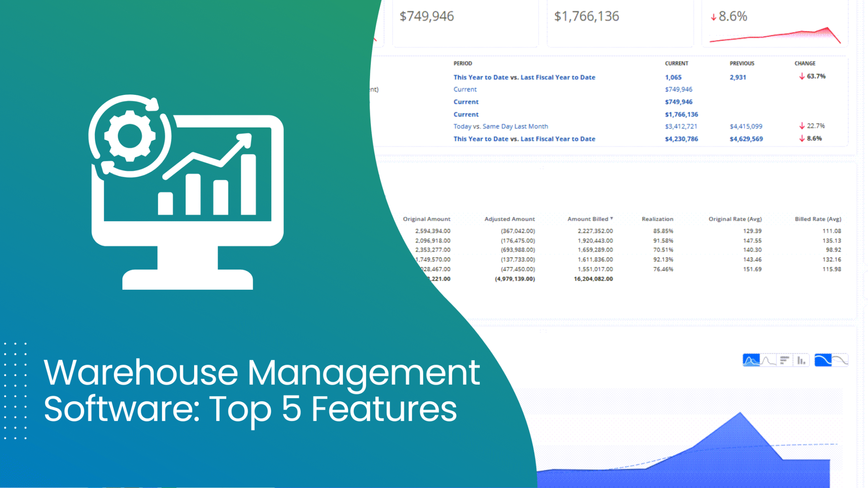Toggle the curve with trend line option
868x488 pixels.
(840, 360)
